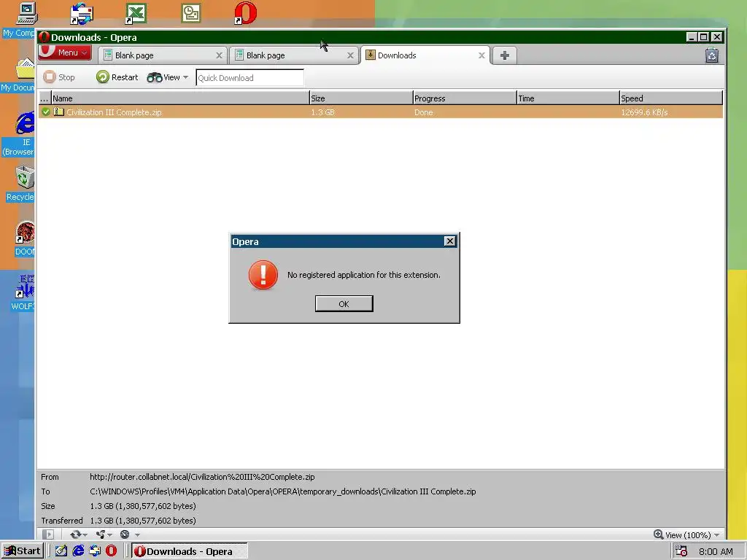747x560 pixels.
Task: Click the green checkmark status icon in download row
Action: pyautogui.click(x=46, y=112)
